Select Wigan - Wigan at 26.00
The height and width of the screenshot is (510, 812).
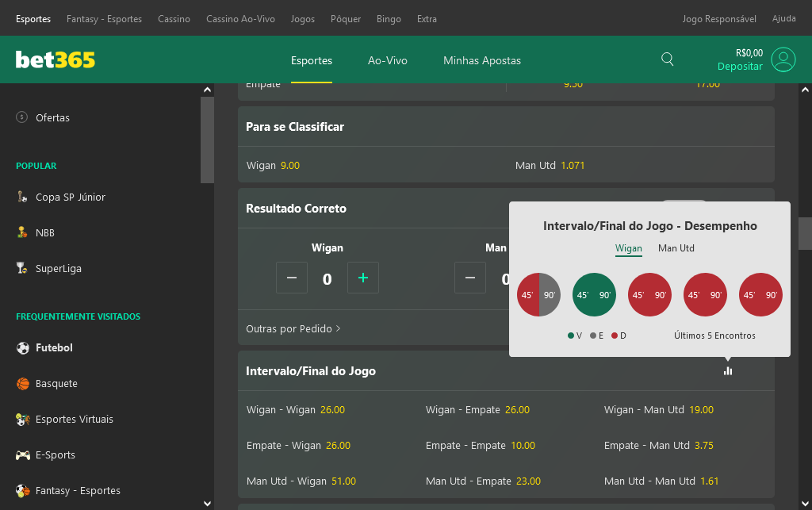coord(296,410)
